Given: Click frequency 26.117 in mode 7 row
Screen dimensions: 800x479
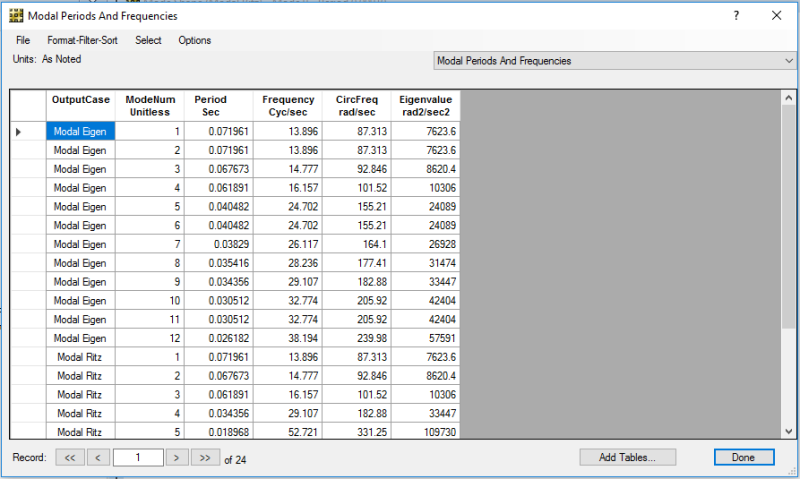Looking at the screenshot, I should (x=288, y=244).
